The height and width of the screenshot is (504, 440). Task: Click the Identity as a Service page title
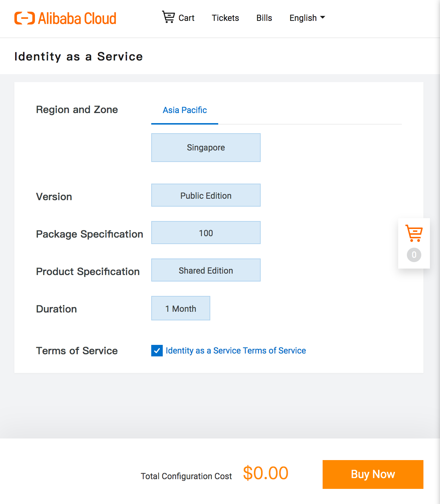(x=78, y=56)
